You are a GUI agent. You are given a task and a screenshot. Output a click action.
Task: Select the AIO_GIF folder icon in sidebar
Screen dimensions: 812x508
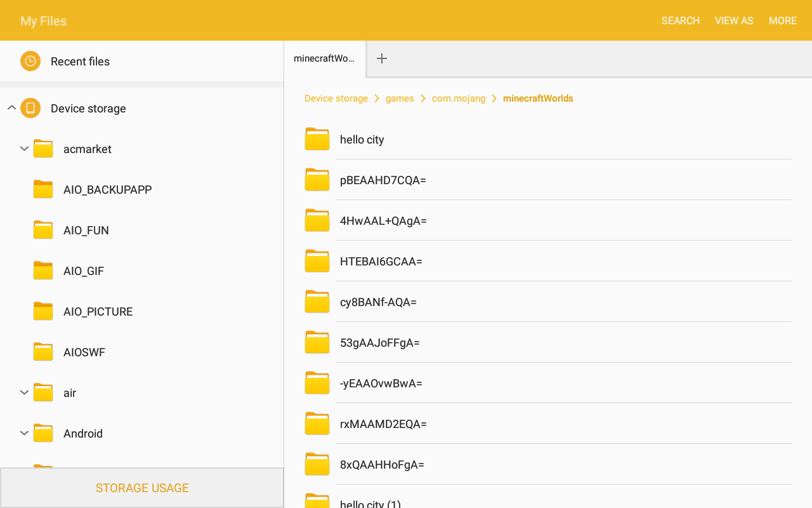tap(43, 271)
